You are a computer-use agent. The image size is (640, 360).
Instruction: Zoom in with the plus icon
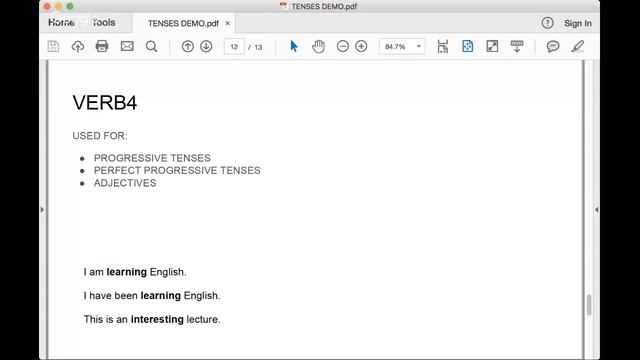coord(361,47)
